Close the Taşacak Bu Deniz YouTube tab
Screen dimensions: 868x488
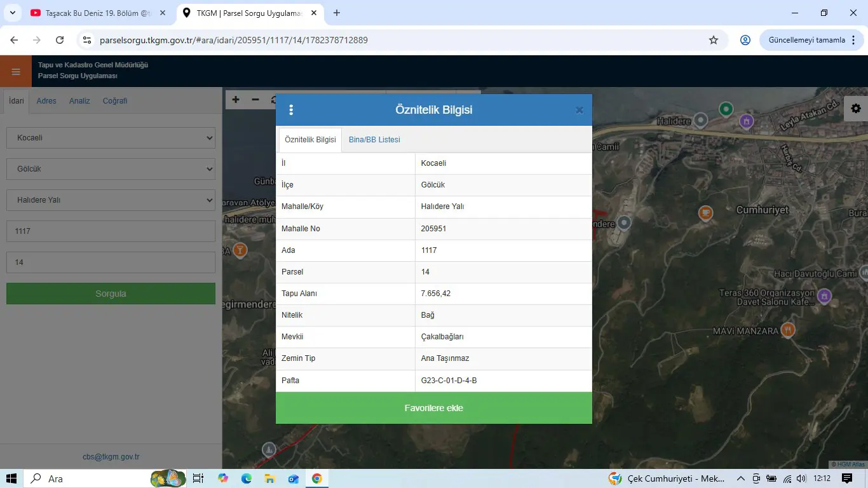tap(163, 13)
